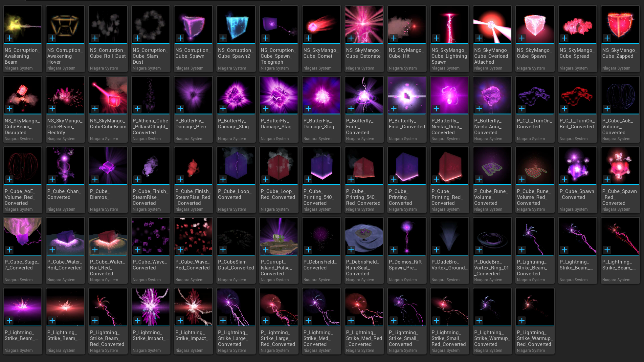Click the plus icon on P_Cube_Spawn_Red_Converted
The image size is (644, 362).
coord(607,179)
